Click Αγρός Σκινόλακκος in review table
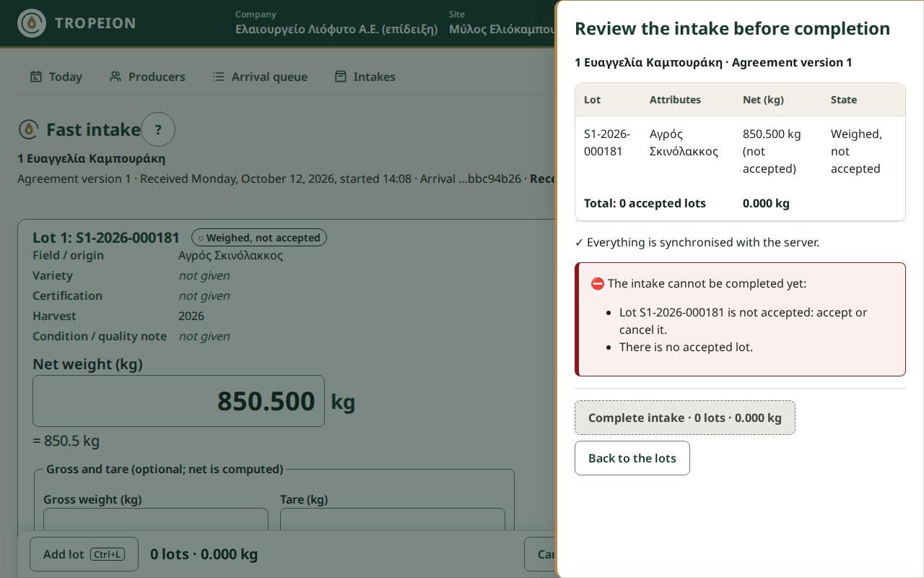 tap(684, 142)
